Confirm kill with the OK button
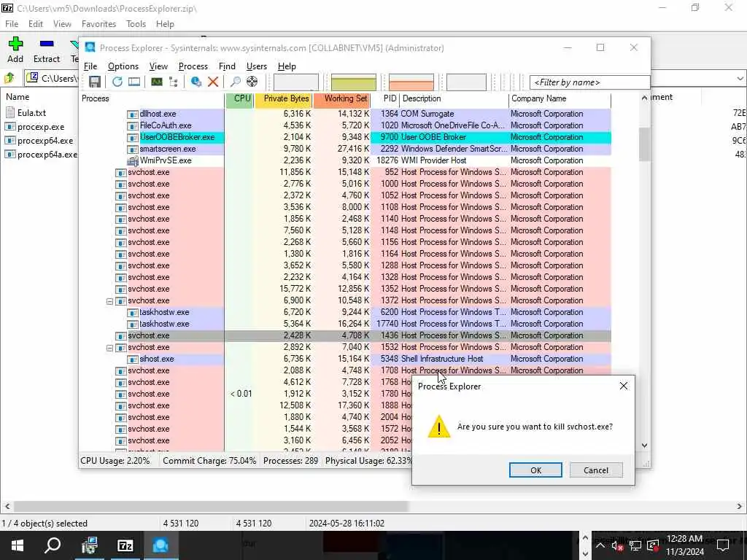This screenshot has height=560, width=747. click(535, 470)
